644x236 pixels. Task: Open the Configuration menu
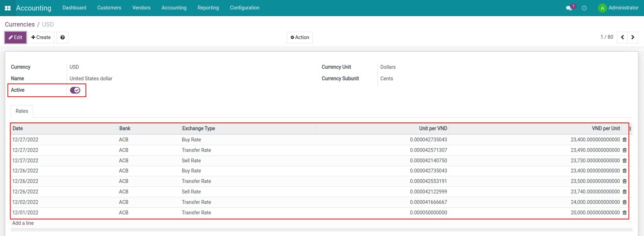pos(245,8)
